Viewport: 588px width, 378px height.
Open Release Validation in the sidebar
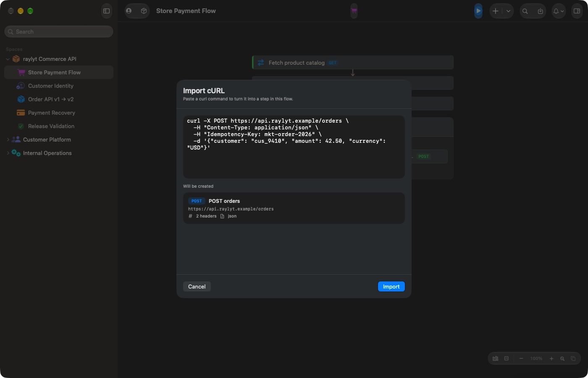pyautogui.click(x=59, y=126)
